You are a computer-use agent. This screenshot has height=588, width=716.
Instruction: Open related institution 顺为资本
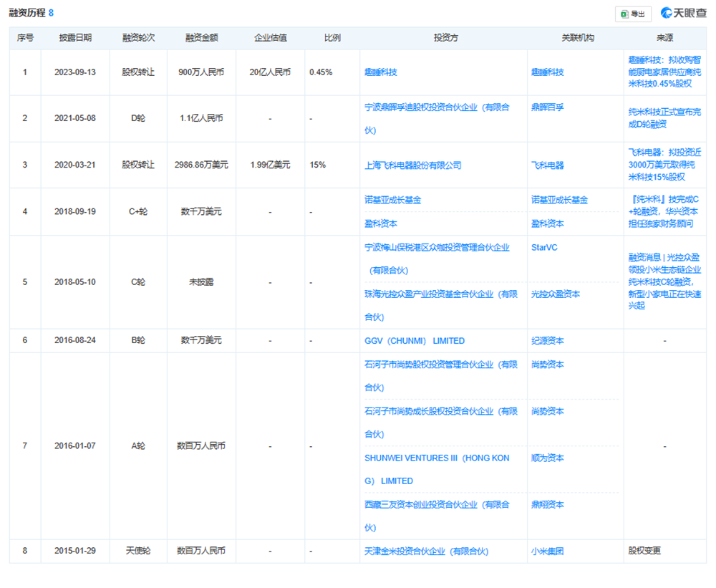coord(548,458)
